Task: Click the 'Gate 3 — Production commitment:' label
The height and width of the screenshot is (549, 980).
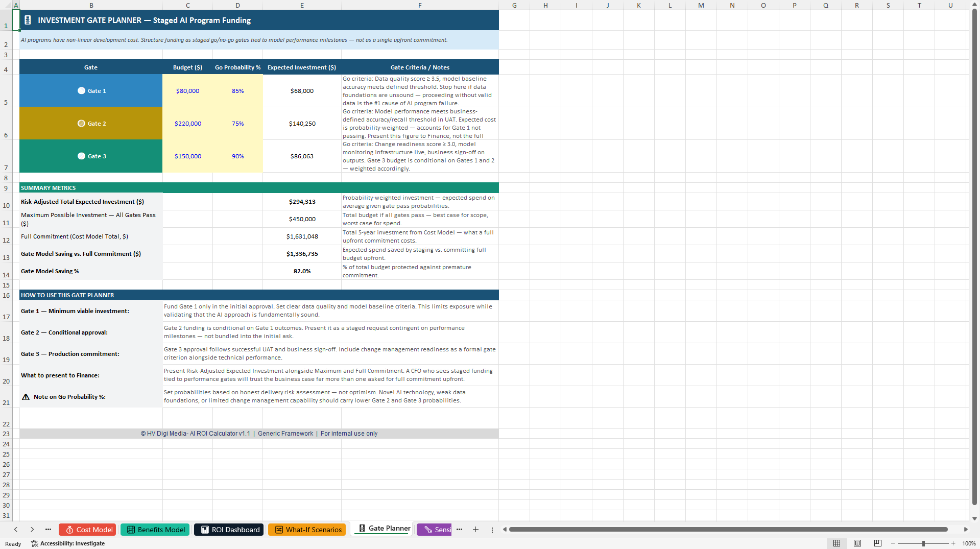Action: click(70, 354)
